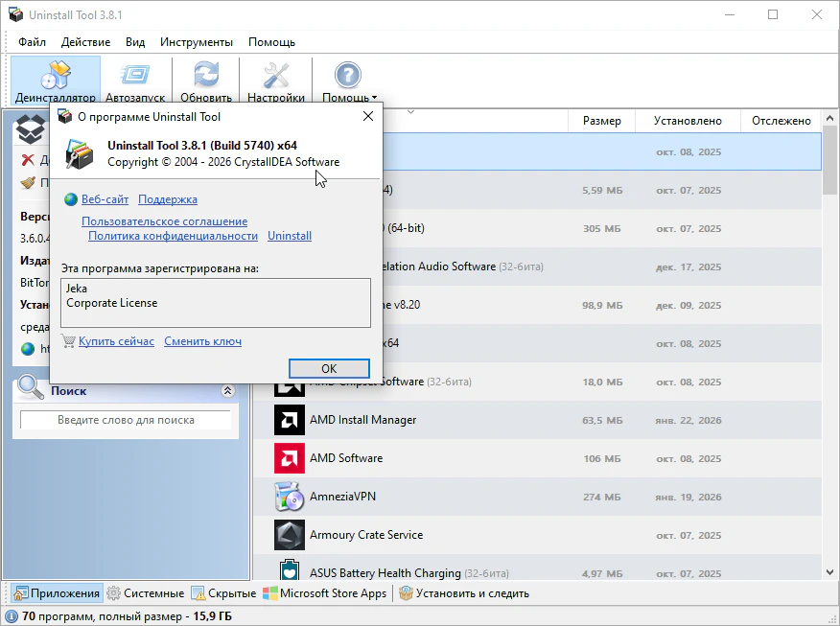
Task: Click the AMD Install Manager icon
Action: point(290,420)
